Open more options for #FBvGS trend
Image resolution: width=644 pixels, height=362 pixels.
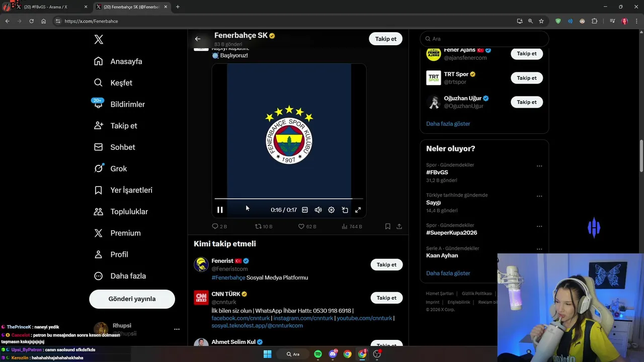539,166
